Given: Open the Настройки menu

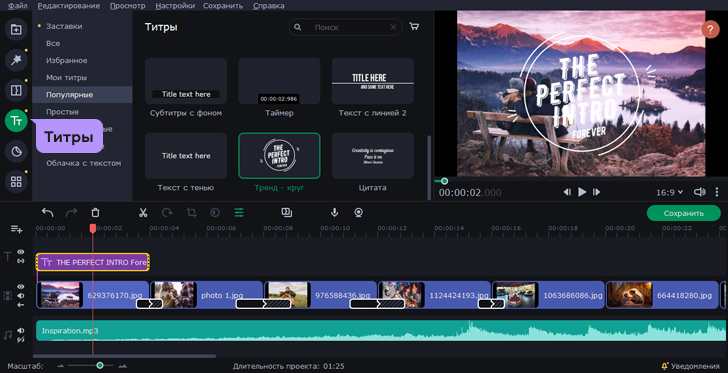Looking at the screenshot, I should [x=175, y=6].
